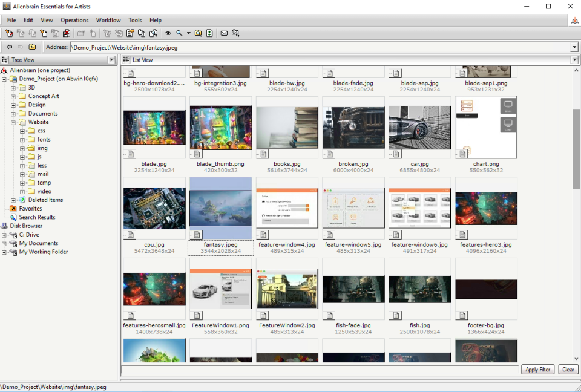Click the eye preview icon in toolbar

(168, 33)
